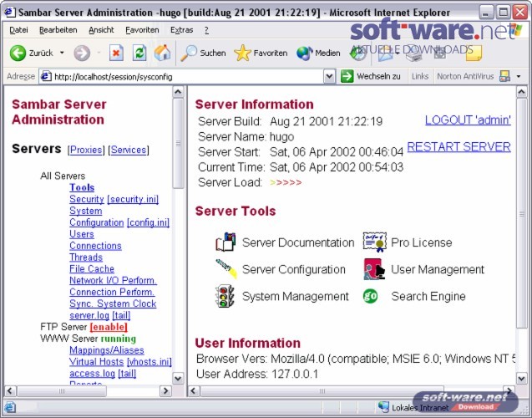
Task: Click right frame vertical scrollbar thumb
Action: [x=522, y=213]
